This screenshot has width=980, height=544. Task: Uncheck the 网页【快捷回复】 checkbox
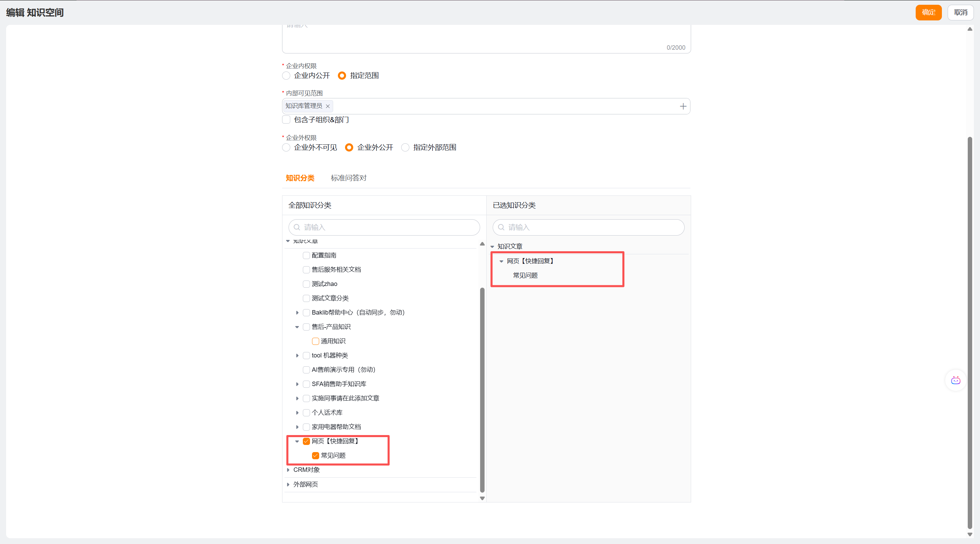306,441
